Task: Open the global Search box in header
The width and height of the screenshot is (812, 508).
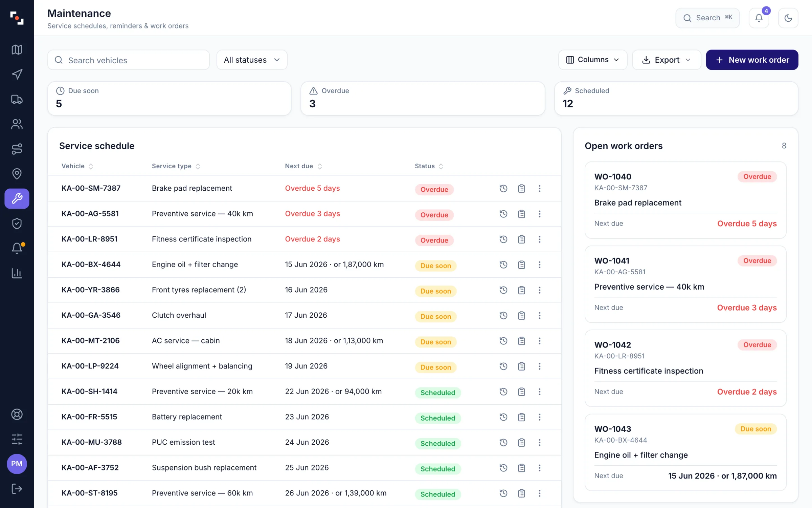Action: (707, 18)
